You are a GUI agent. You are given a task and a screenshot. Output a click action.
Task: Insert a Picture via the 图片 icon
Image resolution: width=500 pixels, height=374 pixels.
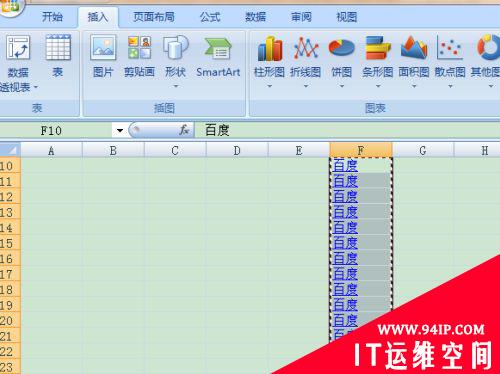(x=103, y=56)
